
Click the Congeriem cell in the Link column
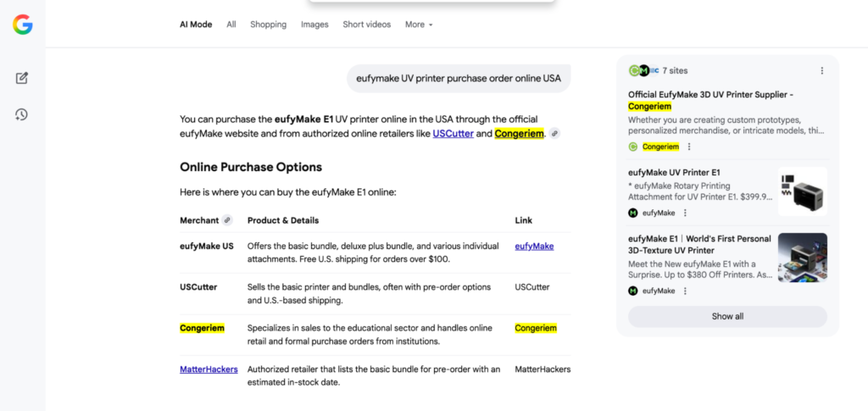[x=536, y=328]
